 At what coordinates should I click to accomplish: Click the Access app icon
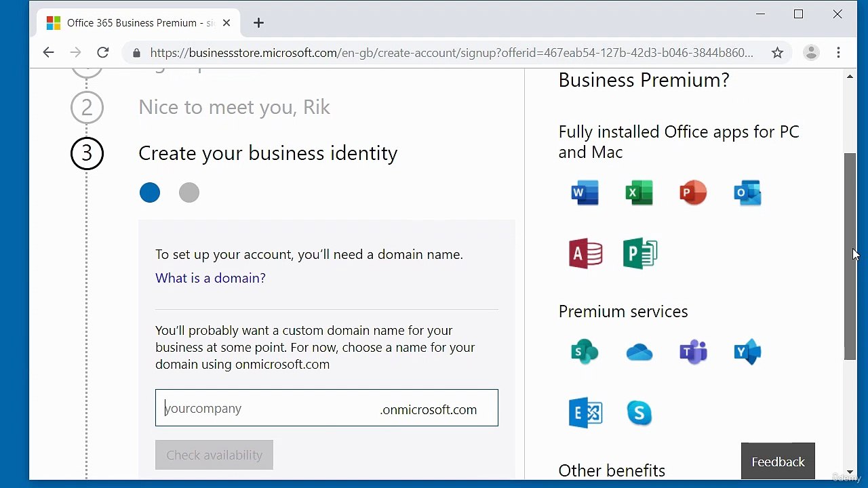586,253
